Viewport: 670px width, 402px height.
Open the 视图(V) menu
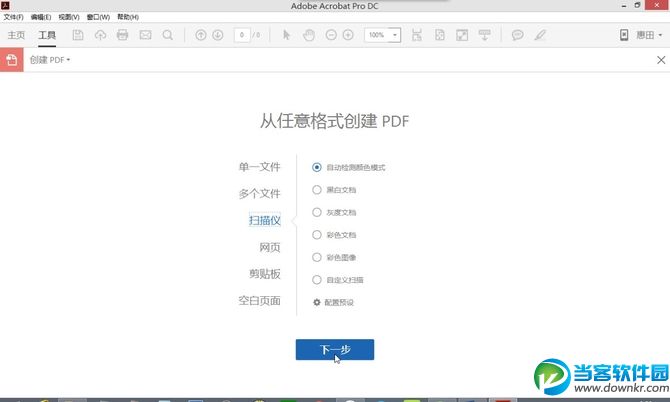click(69, 17)
